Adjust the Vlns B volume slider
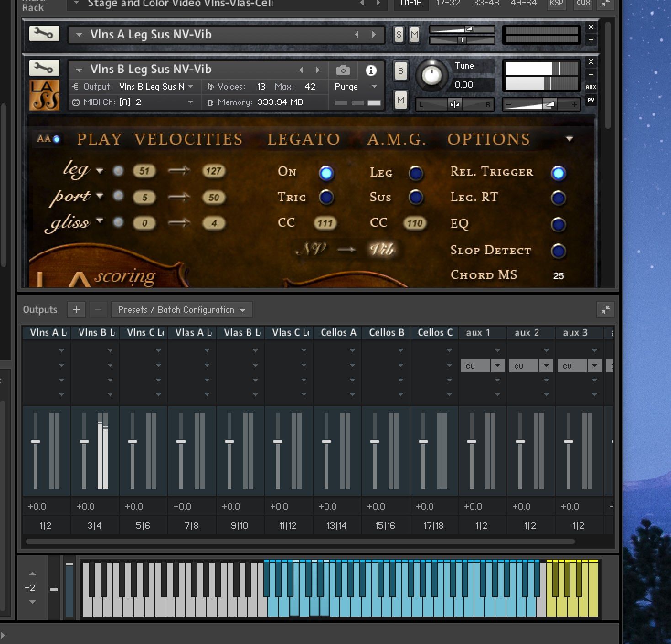 541,105
